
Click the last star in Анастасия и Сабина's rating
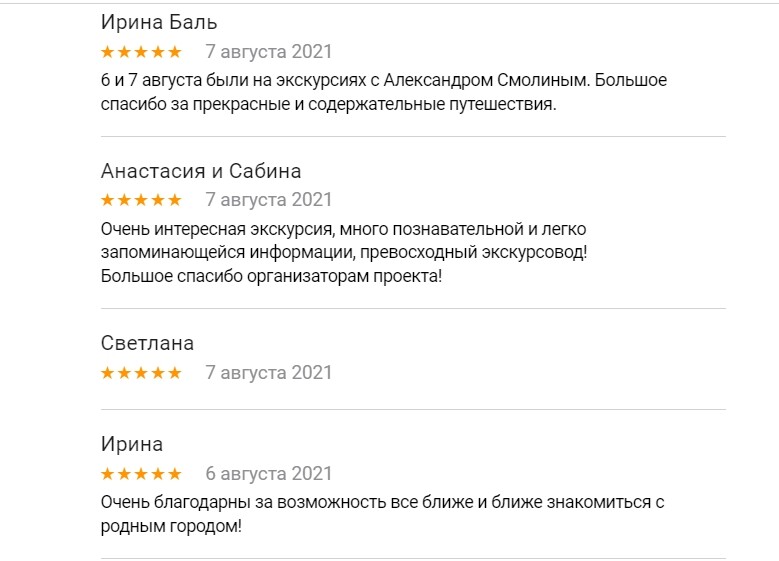(175, 200)
